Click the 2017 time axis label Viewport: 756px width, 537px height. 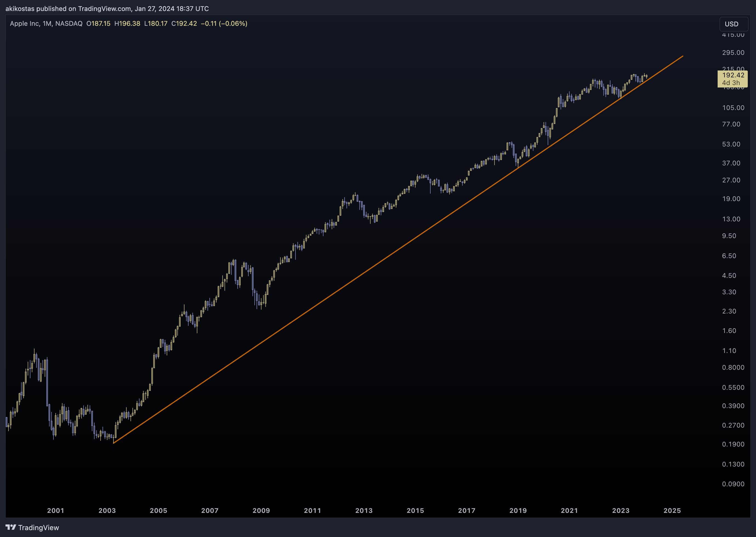click(x=467, y=510)
